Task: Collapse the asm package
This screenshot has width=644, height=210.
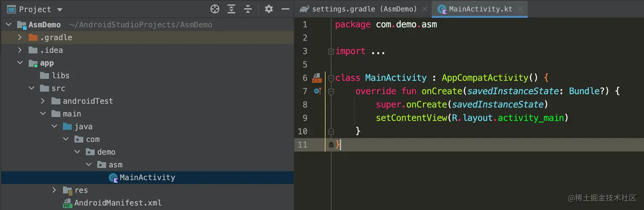Action: [x=89, y=165]
